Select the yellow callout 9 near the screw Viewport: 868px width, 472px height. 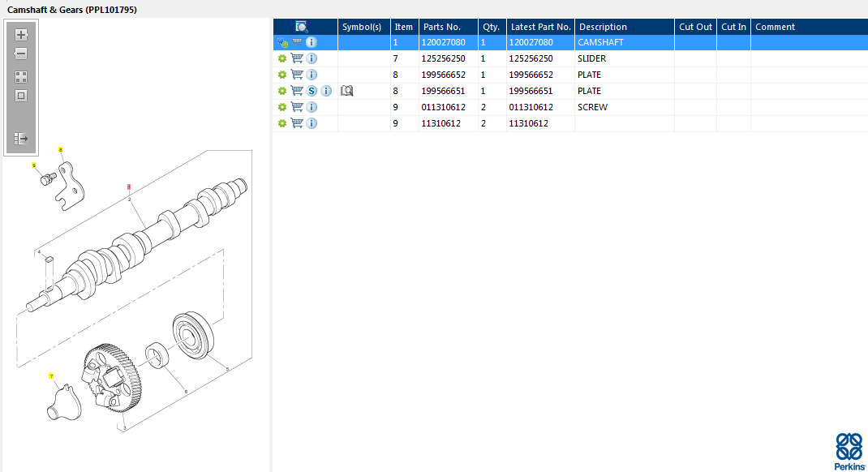pos(34,165)
